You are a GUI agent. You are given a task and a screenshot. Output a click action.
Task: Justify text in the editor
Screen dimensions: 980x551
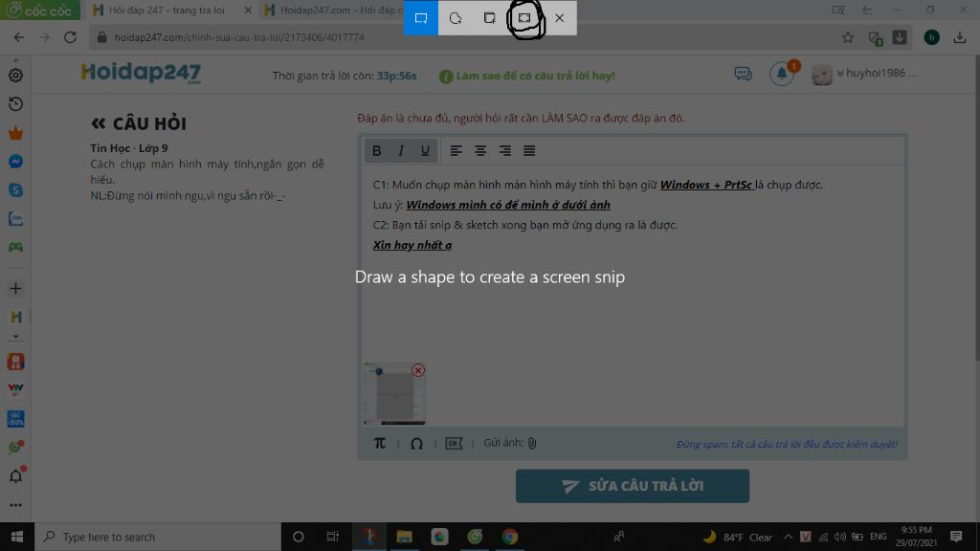[528, 150]
